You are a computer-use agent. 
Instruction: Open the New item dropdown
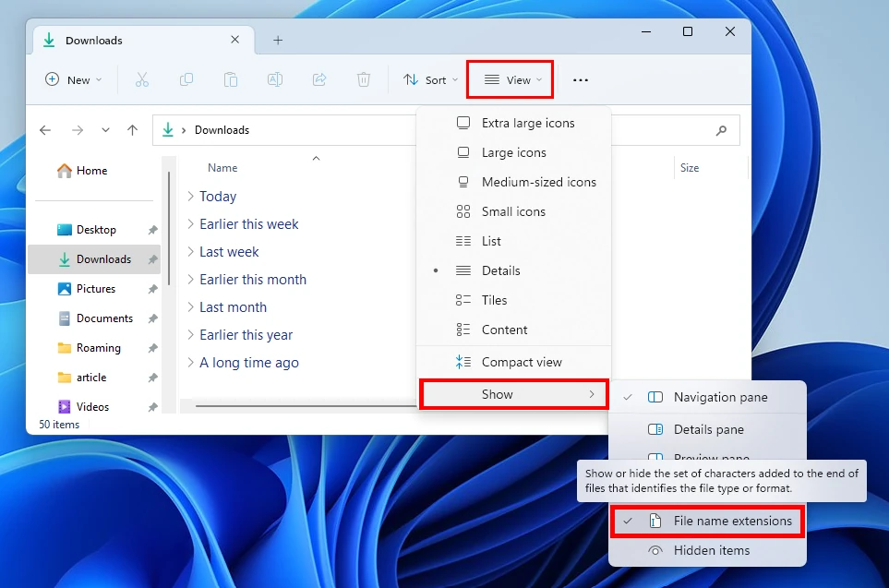72,79
